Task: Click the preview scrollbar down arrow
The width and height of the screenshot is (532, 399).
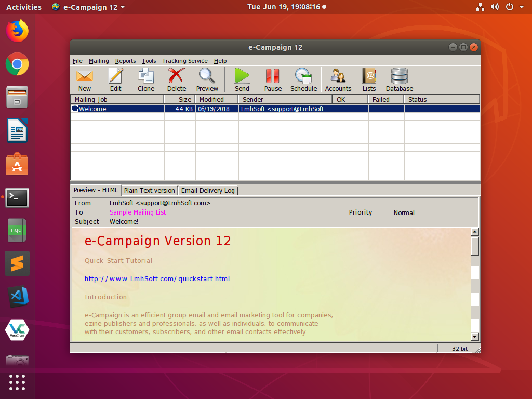Action: 475,337
